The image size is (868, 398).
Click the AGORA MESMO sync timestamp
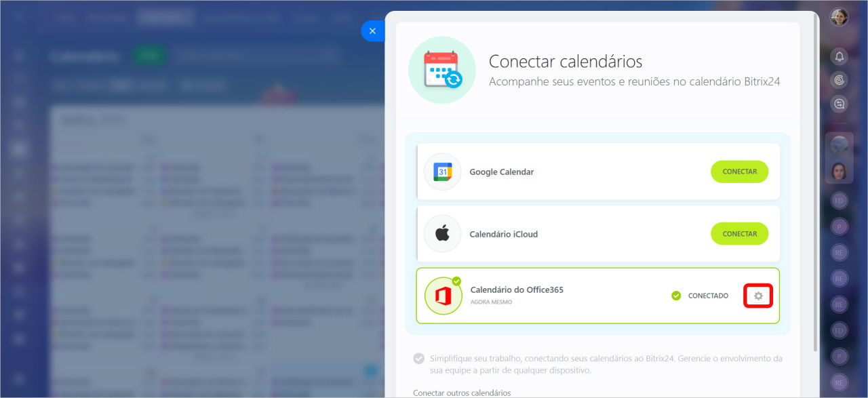point(492,302)
